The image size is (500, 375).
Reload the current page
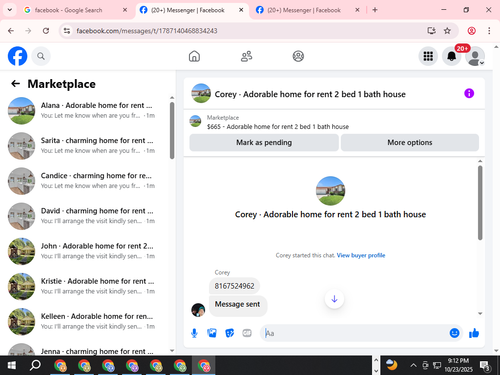pos(46,31)
